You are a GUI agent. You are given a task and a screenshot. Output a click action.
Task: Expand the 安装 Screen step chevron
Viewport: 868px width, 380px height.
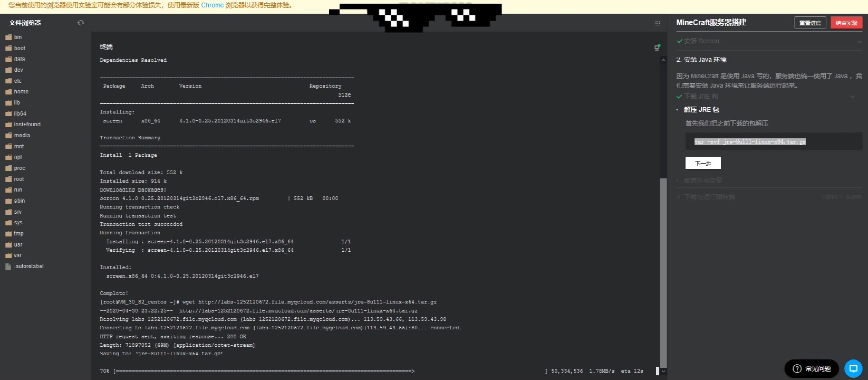(860, 41)
